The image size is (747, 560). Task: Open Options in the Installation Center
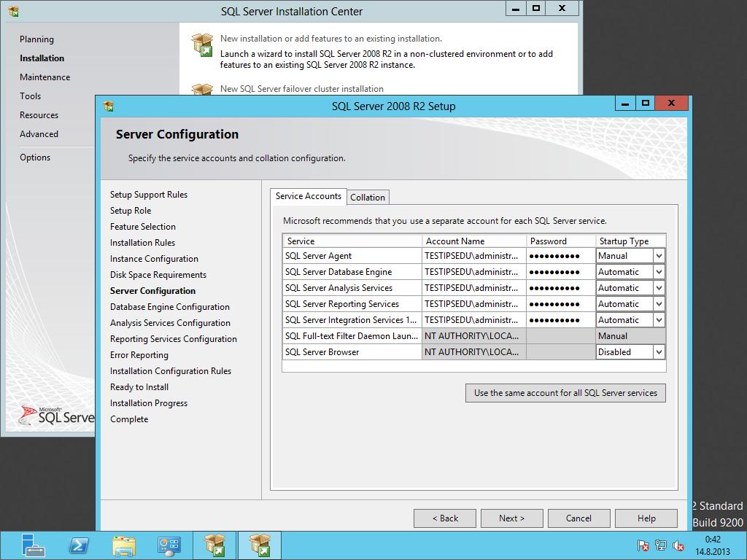[35, 157]
